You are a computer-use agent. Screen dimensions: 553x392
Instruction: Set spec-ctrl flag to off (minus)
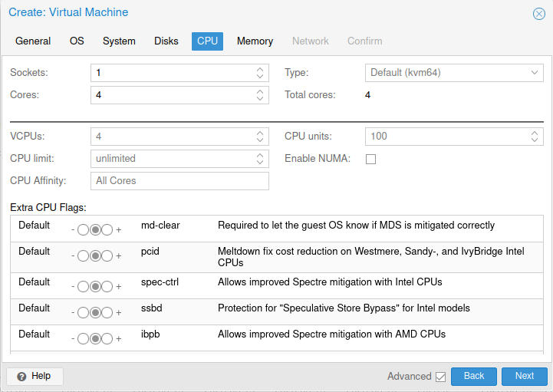pyautogui.click(x=84, y=287)
